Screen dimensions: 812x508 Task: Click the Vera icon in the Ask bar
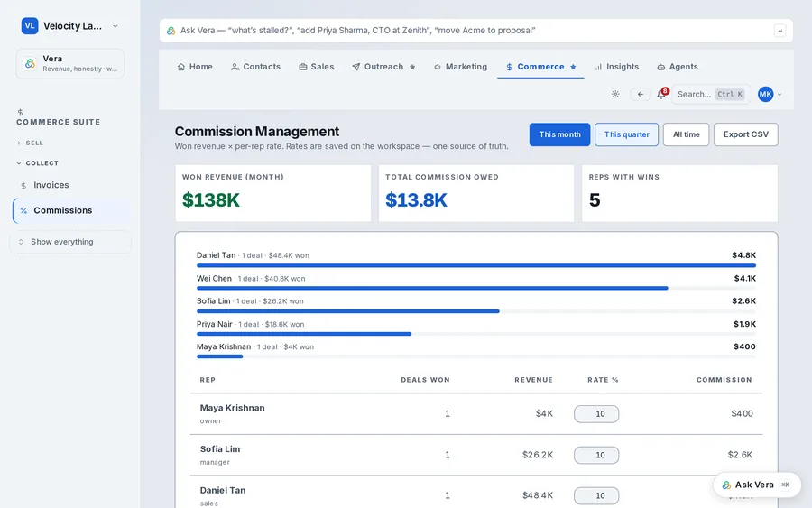(x=171, y=31)
